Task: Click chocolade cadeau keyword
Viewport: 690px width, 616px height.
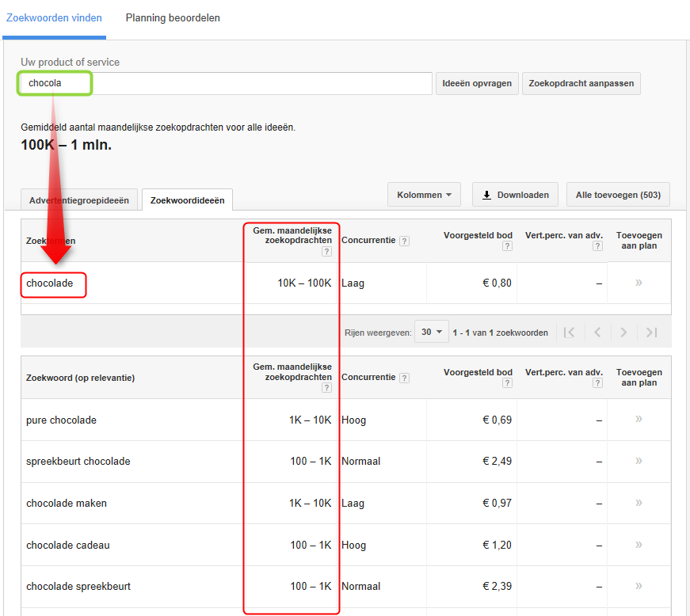Action: tap(68, 546)
